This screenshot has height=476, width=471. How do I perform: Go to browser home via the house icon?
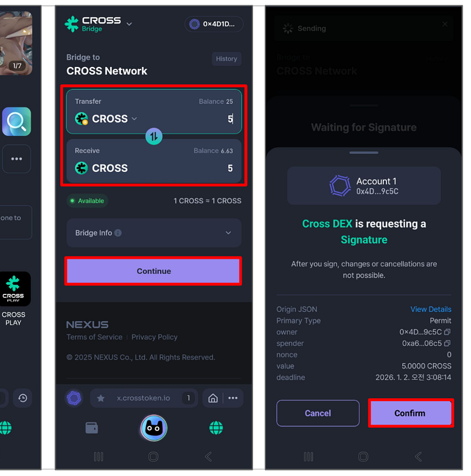[213, 398]
